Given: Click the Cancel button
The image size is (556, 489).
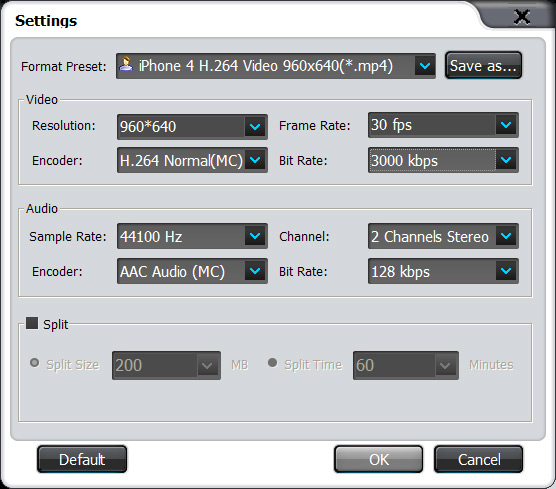Looking at the screenshot, I should tap(479, 459).
